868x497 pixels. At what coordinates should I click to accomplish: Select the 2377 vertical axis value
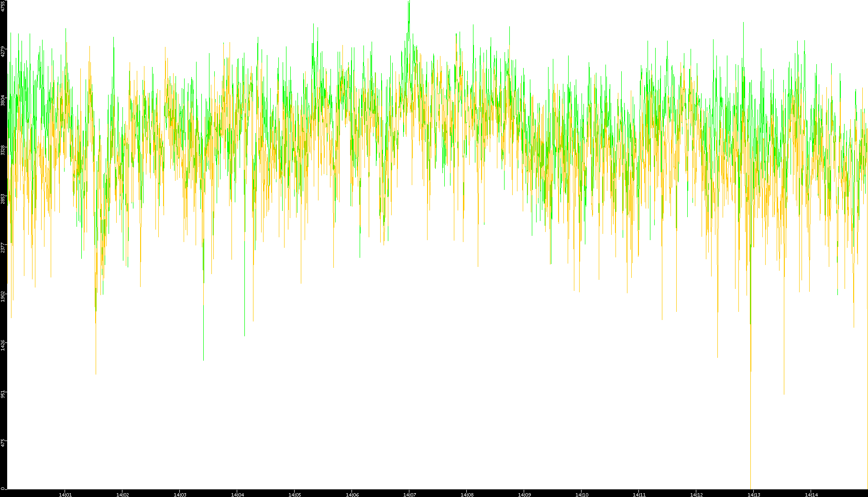pyautogui.click(x=3, y=248)
